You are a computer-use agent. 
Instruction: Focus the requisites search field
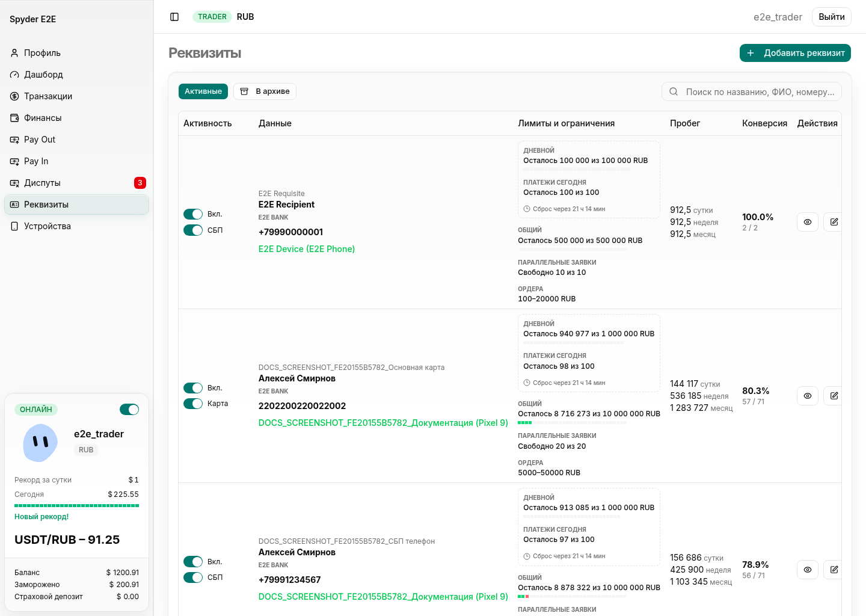click(x=752, y=91)
